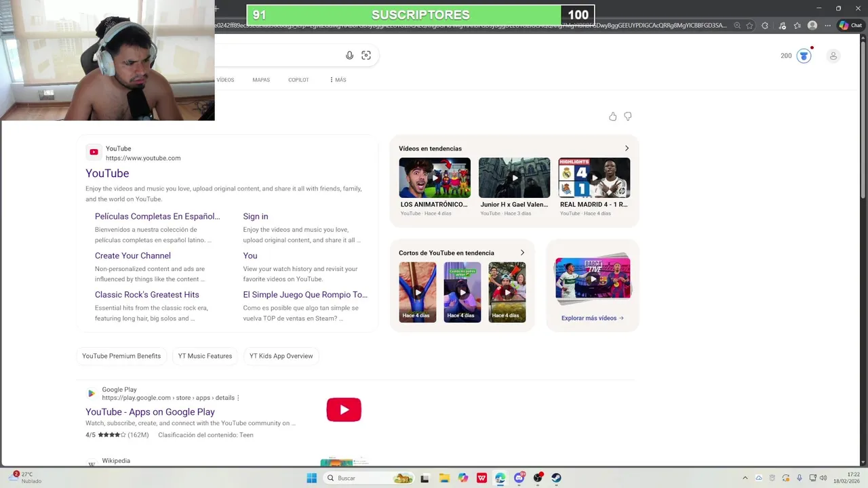Click the volume speaker tray icon

pos(823,478)
